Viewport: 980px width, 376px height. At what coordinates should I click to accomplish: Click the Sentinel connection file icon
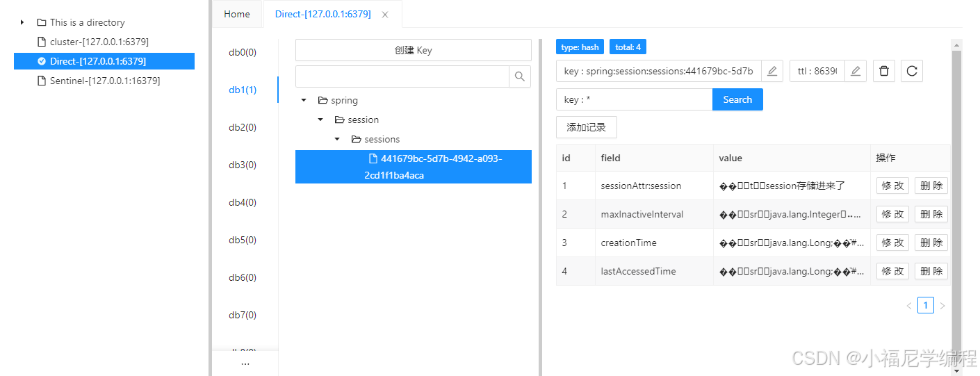click(x=42, y=81)
